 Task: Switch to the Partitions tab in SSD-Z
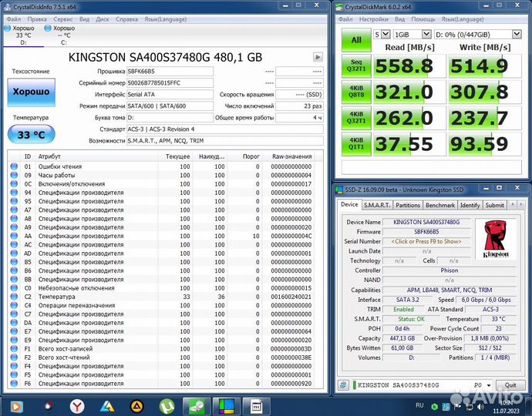coord(408,205)
